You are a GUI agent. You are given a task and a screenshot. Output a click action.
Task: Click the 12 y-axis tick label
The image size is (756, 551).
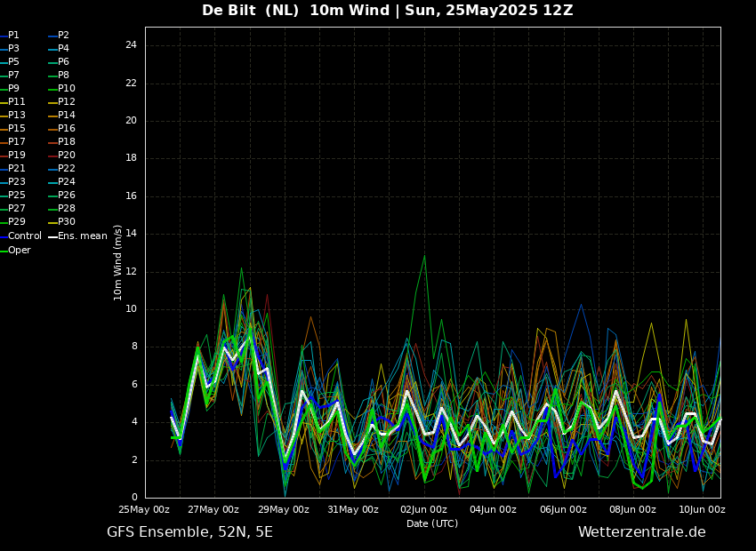coord(131,272)
